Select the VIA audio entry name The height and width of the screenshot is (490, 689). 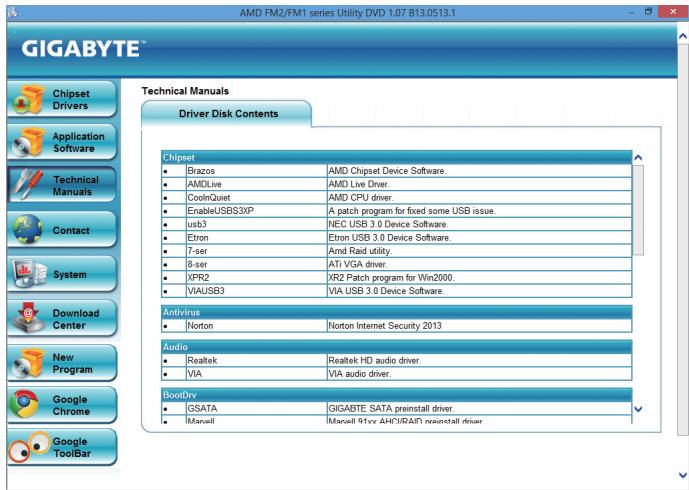(194, 374)
